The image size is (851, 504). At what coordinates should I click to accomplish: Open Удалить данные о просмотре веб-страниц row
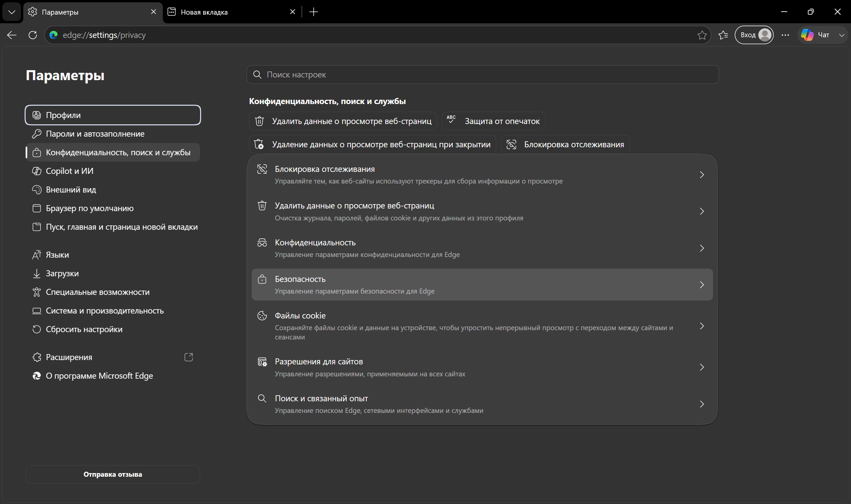click(x=482, y=211)
